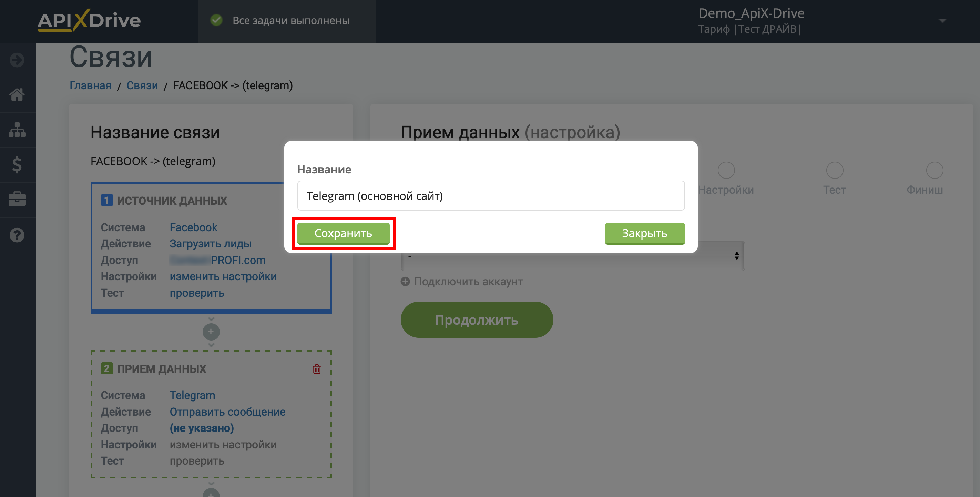Click source проверить test link

(197, 293)
